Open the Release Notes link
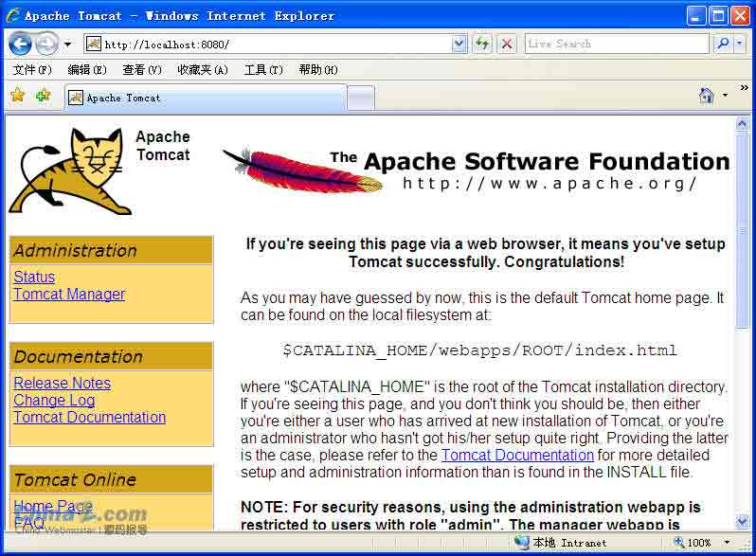This screenshot has height=556, width=756. [x=63, y=384]
